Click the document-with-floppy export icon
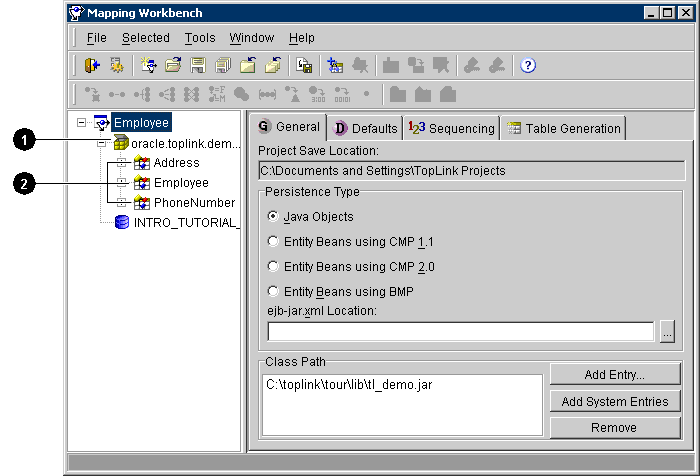Viewport: 700px width, 476px height. [304, 66]
